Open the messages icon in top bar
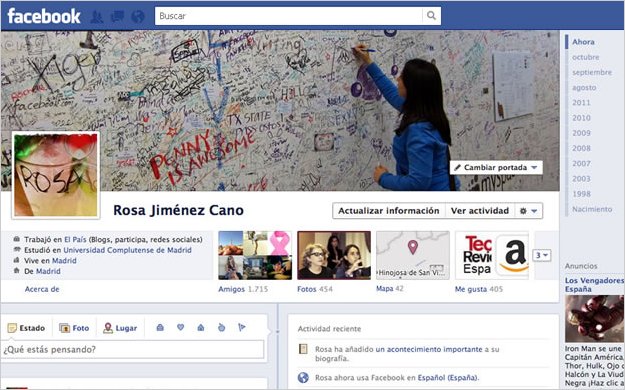 click(x=117, y=17)
